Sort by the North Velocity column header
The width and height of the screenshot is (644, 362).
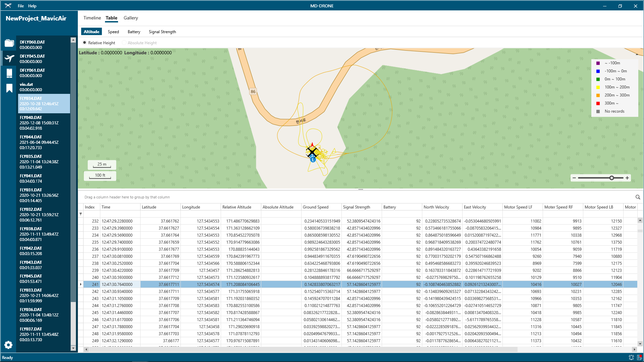442,207
